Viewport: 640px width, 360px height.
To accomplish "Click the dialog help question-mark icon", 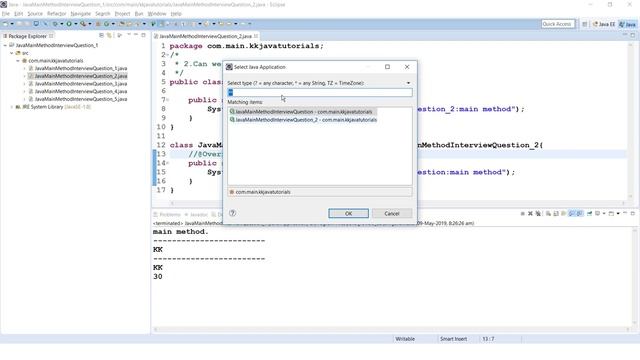I will 233,213.
